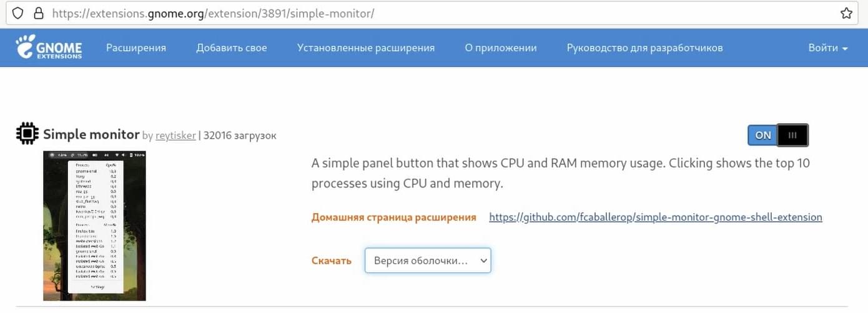Open Руководство для разработчиков
The image size is (868, 313).
[x=645, y=47]
